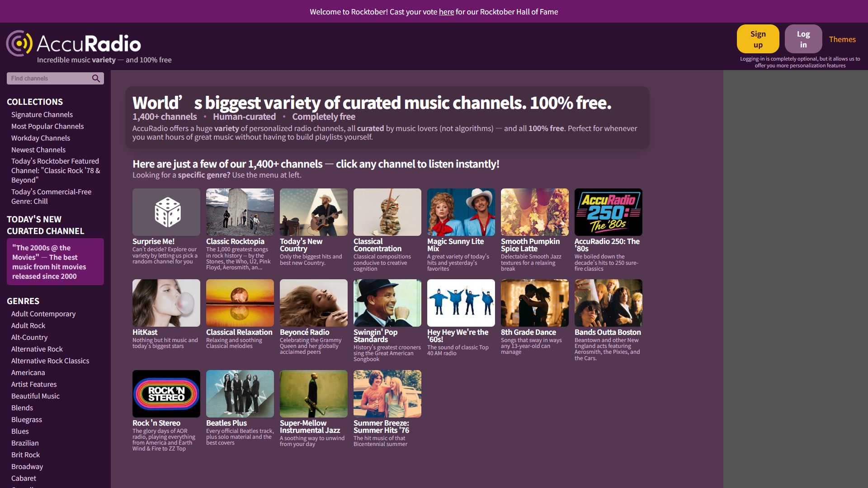Click the Beyoncé Radio title text
The width and height of the screenshot is (868, 488).
(304, 333)
